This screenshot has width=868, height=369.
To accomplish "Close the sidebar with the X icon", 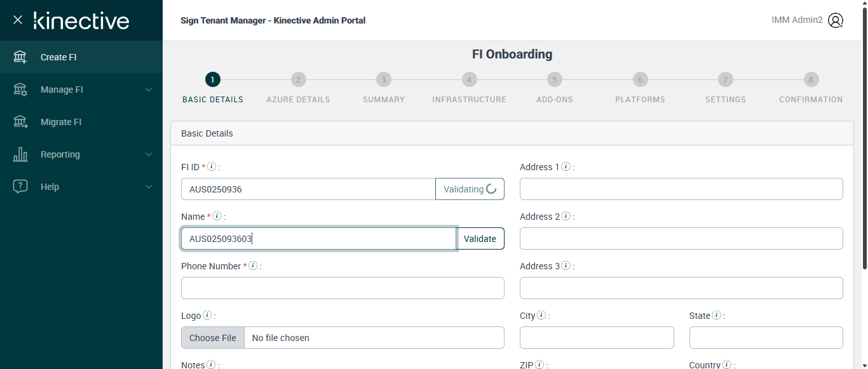I will [x=18, y=20].
